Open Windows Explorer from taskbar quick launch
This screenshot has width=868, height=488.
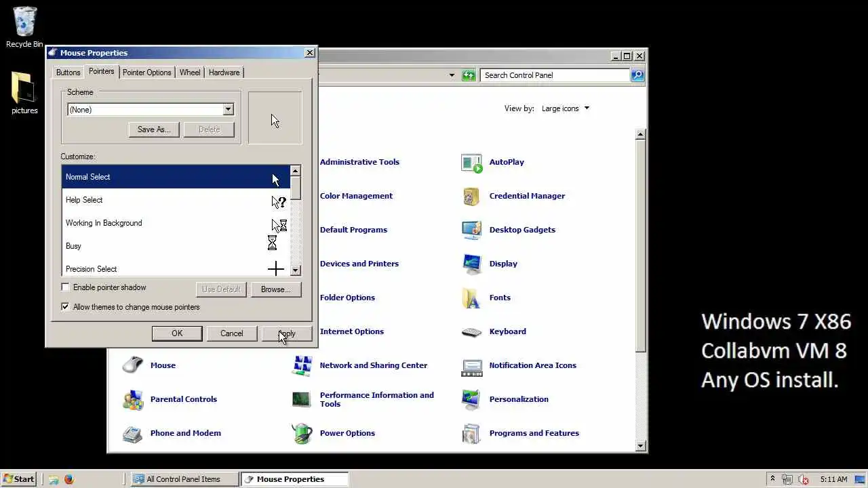(x=54, y=479)
